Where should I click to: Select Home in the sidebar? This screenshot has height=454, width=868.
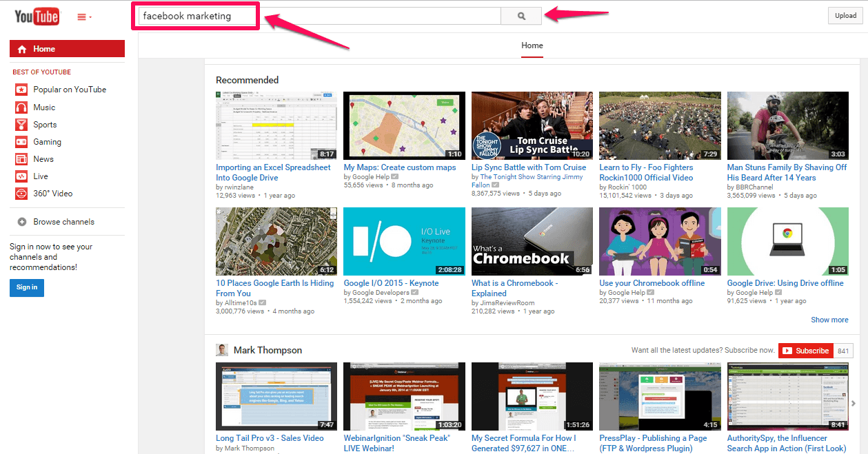pos(67,49)
